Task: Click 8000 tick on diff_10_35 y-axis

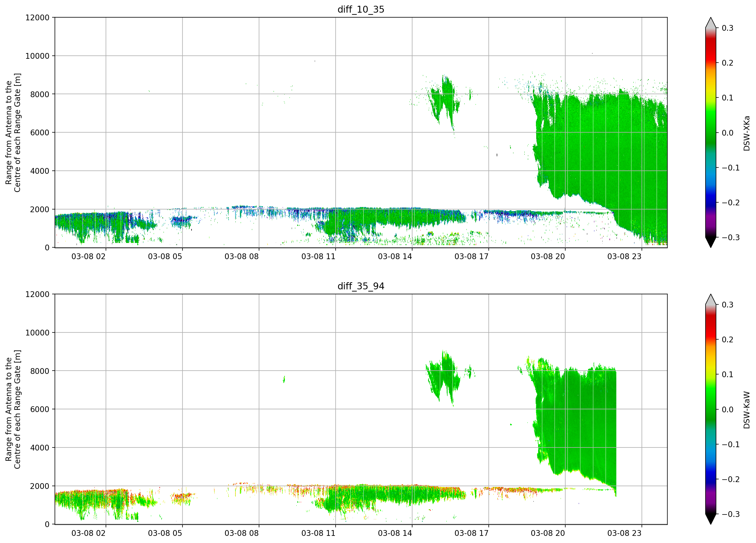Action: 40,94
